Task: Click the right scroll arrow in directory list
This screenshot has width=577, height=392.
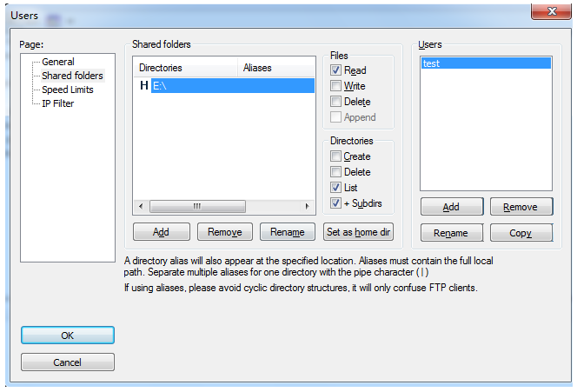Action: click(x=308, y=206)
